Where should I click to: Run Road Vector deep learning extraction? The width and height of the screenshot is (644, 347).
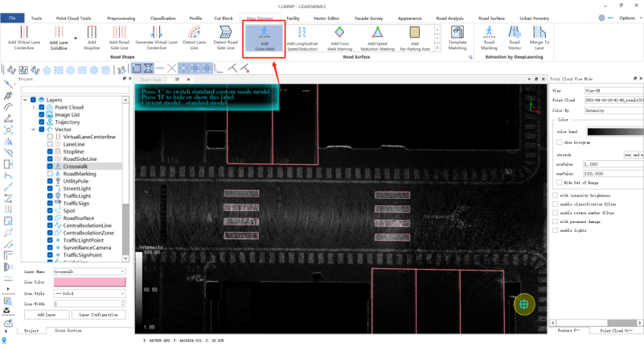click(x=515, y=38)
